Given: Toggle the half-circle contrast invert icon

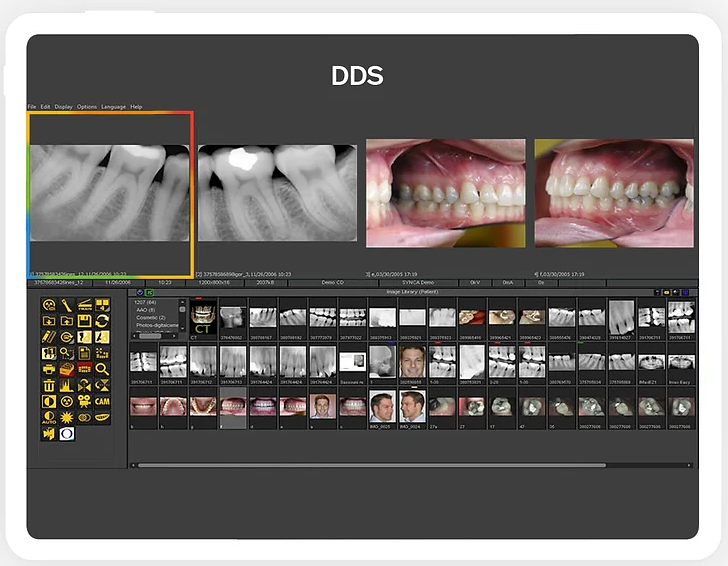Looking at the screenshot, I should pyautogui.click(x=49, y=401).
